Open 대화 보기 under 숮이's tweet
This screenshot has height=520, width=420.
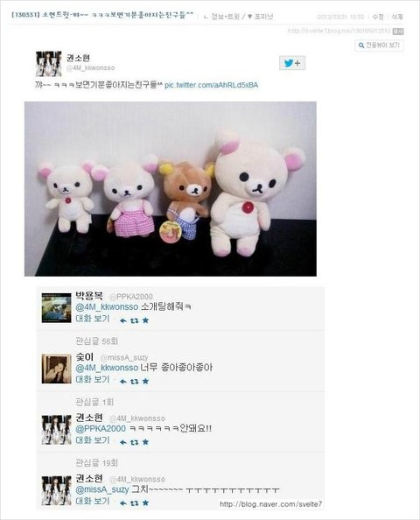pos(93,380)
